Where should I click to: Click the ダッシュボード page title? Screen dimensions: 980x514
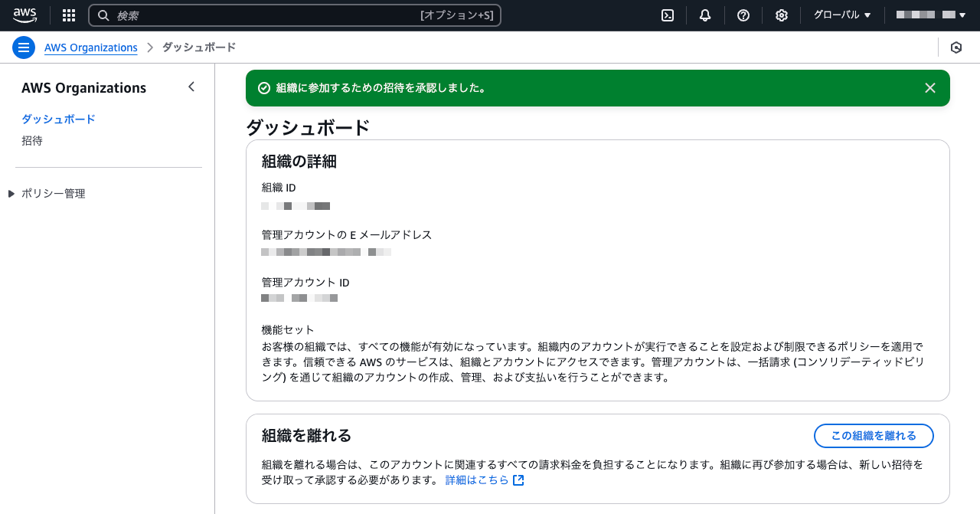(x=308, y=127)
